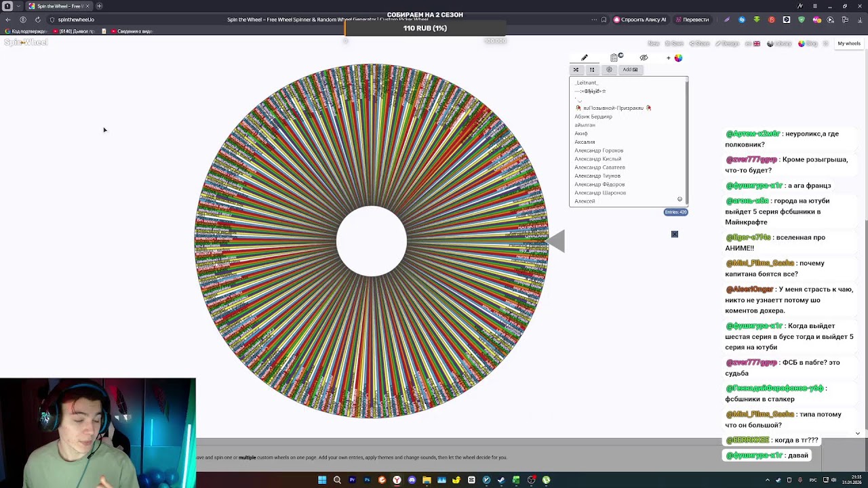Go back in the browser
868x488 pixels.
pos(8,20)
